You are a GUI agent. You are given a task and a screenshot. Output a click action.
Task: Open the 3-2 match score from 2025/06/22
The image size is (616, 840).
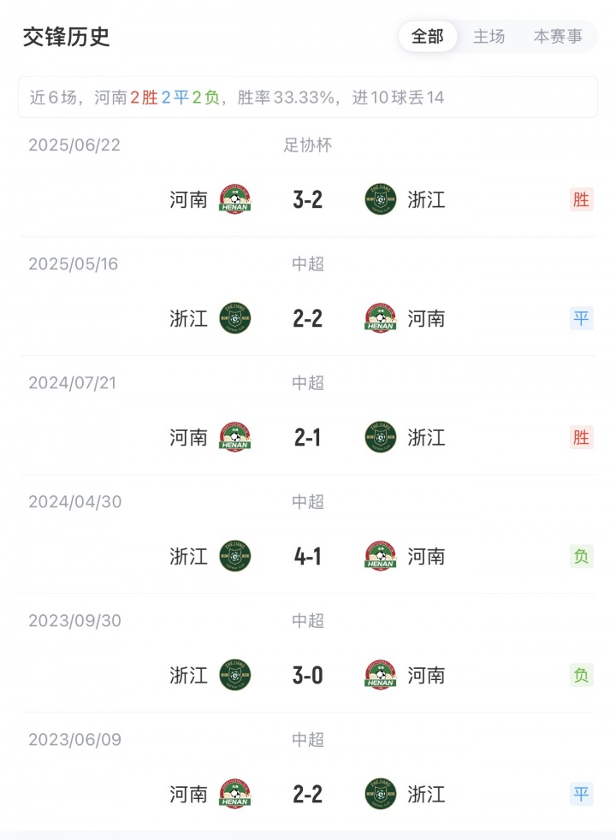[x=308, y=200]
